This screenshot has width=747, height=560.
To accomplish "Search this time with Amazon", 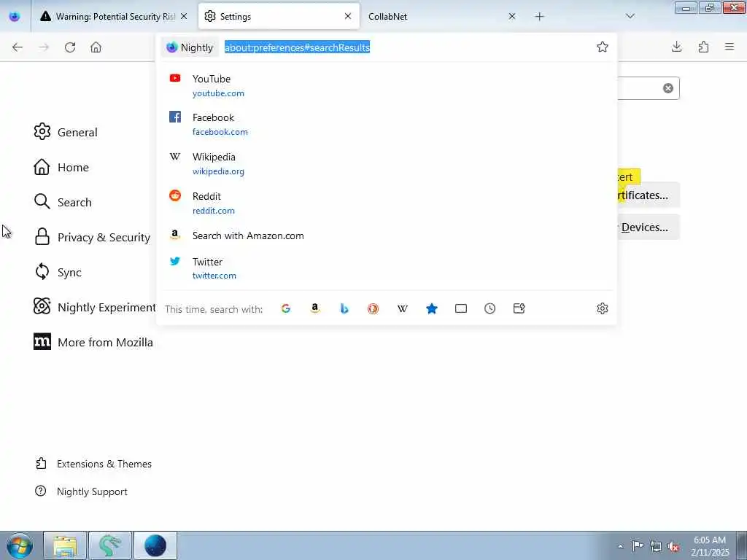I will 315,308.
